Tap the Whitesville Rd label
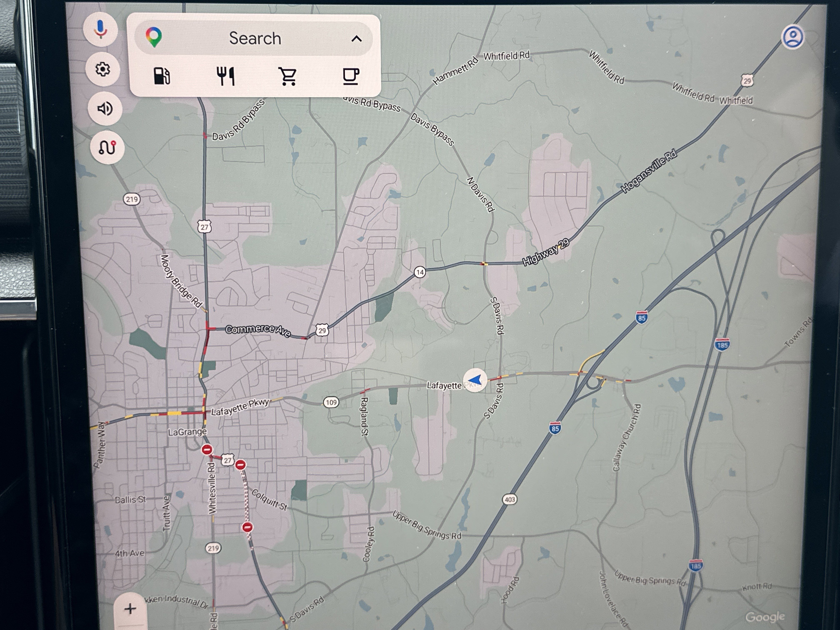This screenshot has height=630, width=840. pyautogui.click(x=212, y=488)
